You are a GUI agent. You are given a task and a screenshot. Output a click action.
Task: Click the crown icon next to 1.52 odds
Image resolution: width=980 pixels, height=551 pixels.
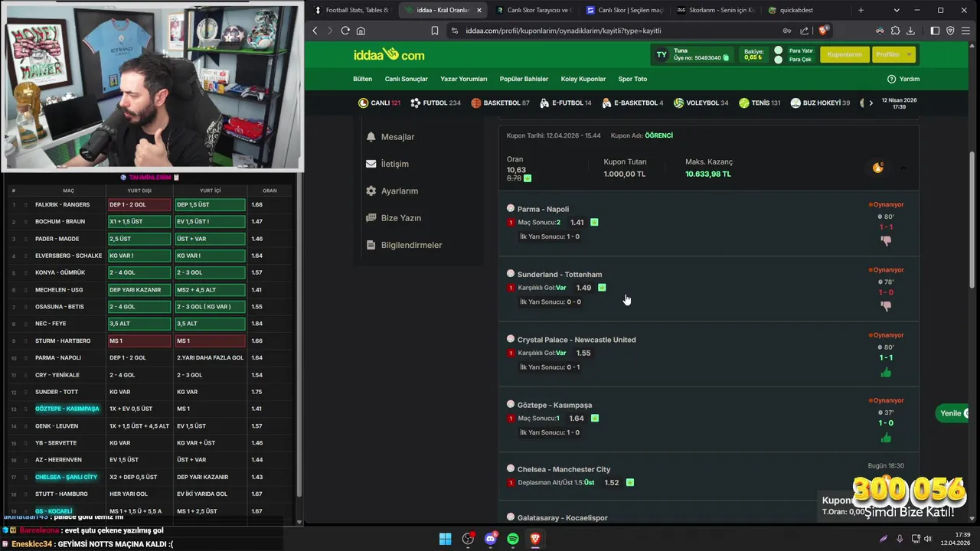(x=630, y=483)
